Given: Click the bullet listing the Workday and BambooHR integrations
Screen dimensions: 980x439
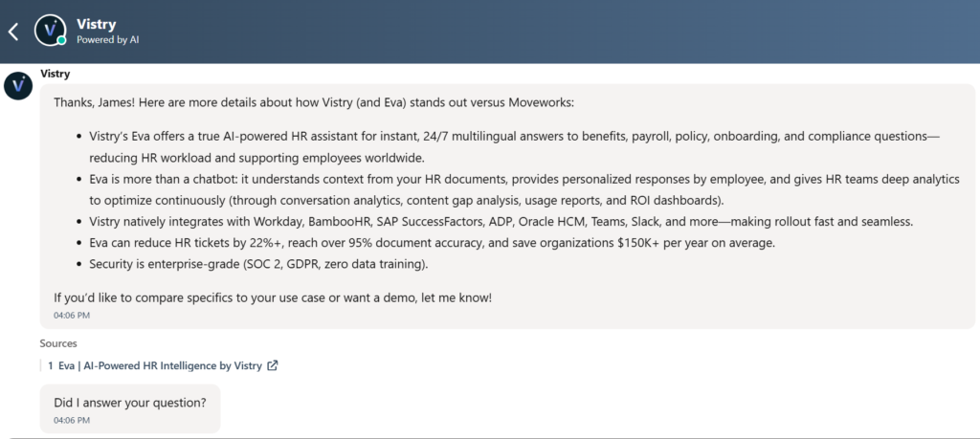Looking at the screenshot, I should tap(500, 221).
